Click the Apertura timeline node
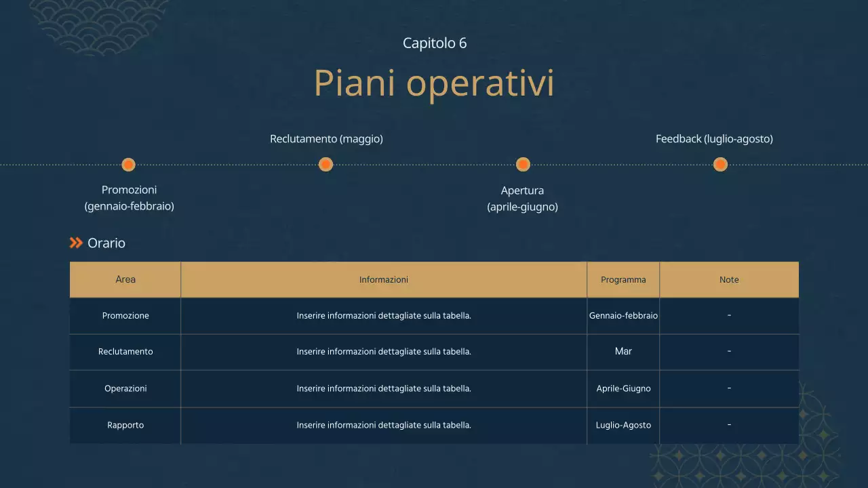This screenshot has height=488, width=868. click(x=522, y=164)
